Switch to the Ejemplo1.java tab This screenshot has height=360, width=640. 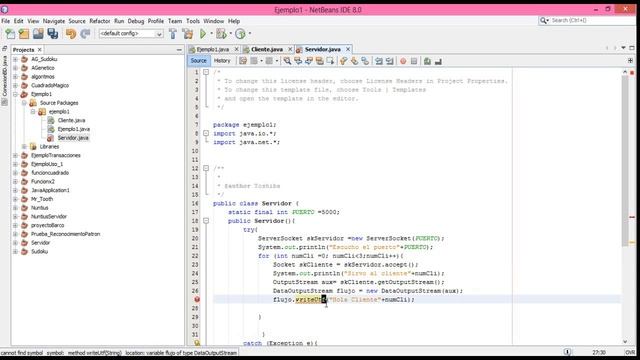pos(213,49)
